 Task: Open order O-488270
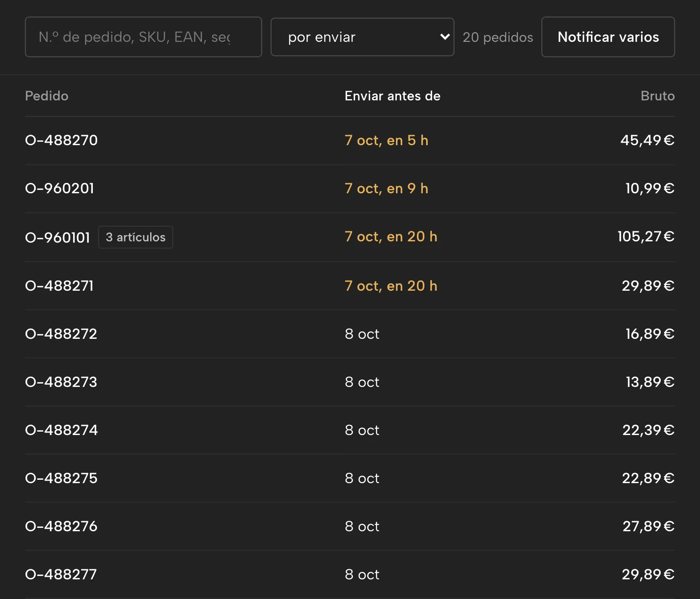tap(61, 140)
